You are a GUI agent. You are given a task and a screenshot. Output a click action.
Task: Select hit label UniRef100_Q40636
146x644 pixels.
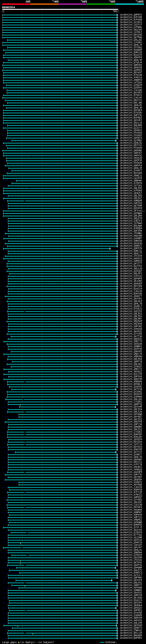[131, 244]
